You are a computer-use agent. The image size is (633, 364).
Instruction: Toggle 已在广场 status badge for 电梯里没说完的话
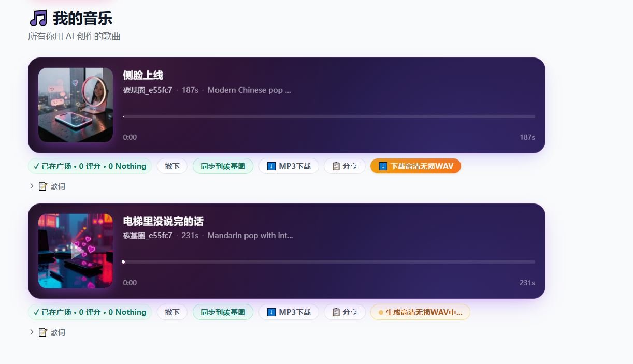pos(90,312)
